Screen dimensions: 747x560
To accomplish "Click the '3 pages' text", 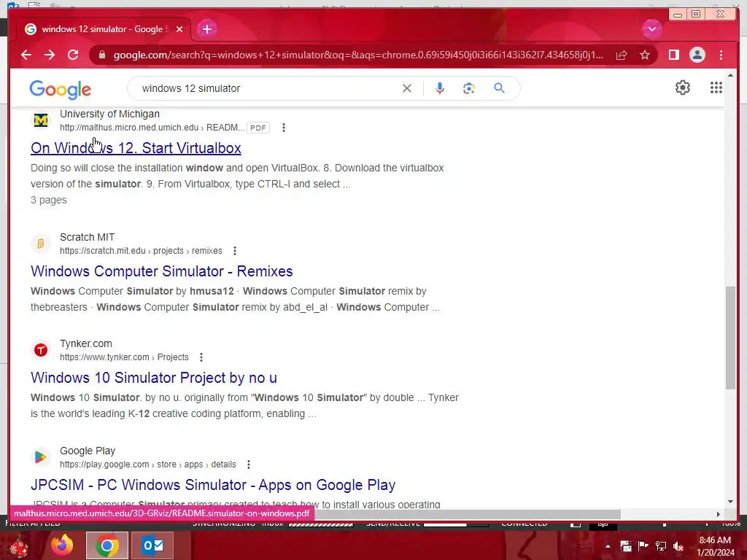I will (x=49, y=200).
